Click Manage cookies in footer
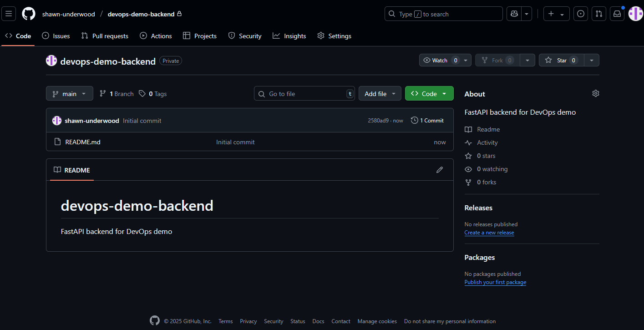Viewport: 644px width, 330px height. pos(377,321)
